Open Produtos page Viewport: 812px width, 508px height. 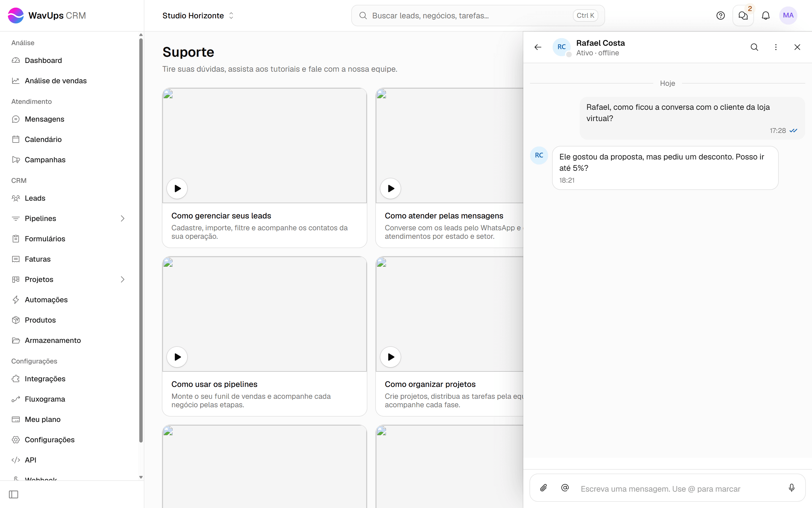(69, 320)
